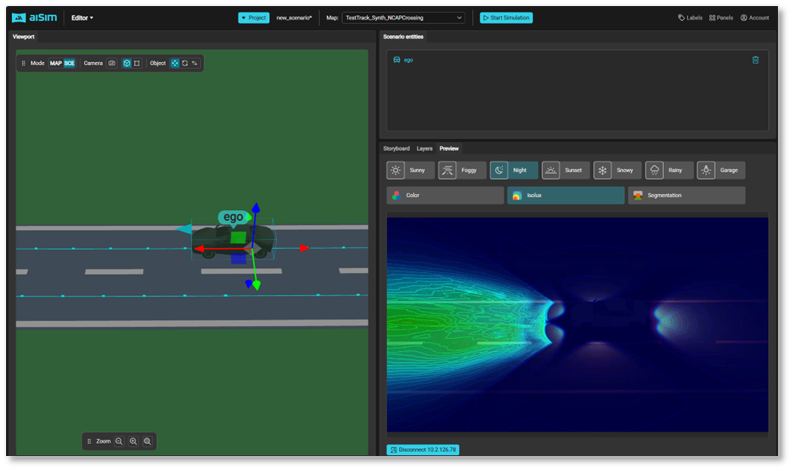Select the object Scale tool
793x471 pixels.
195,63
